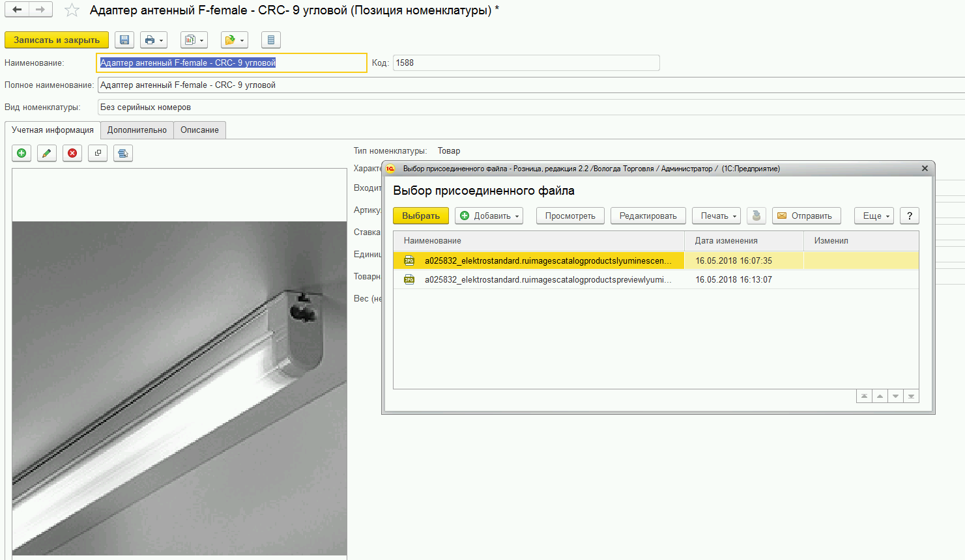Expand the Добавить dropdown in the dialog
This screenshot has width=965, height=560.
pyautogui.click(x=489, y=216)
